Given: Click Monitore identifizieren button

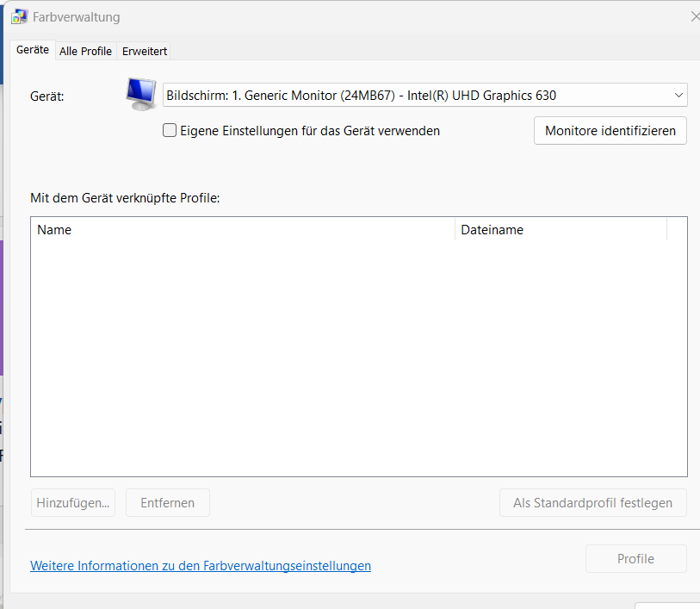Looking at the screenshot, I should [x=610, y=130].
